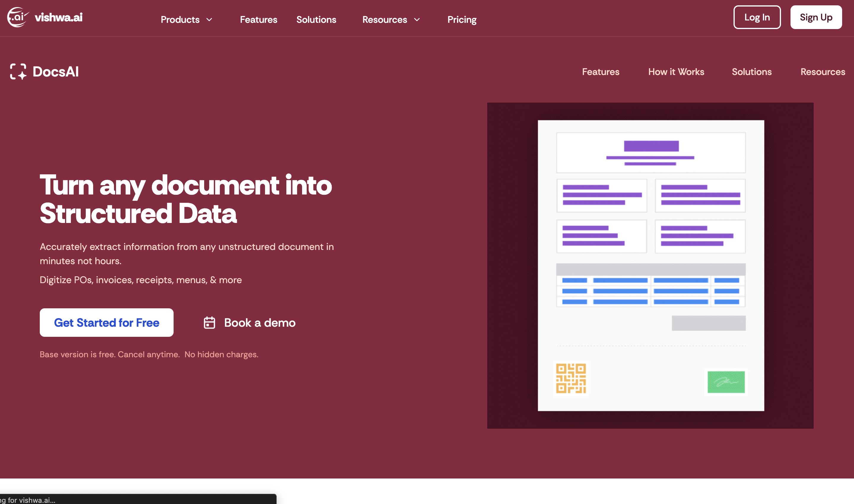The width and height of the screenshot is (854, 504).
Task: Click the green signature stamp on the document
Action: (726, 382)
